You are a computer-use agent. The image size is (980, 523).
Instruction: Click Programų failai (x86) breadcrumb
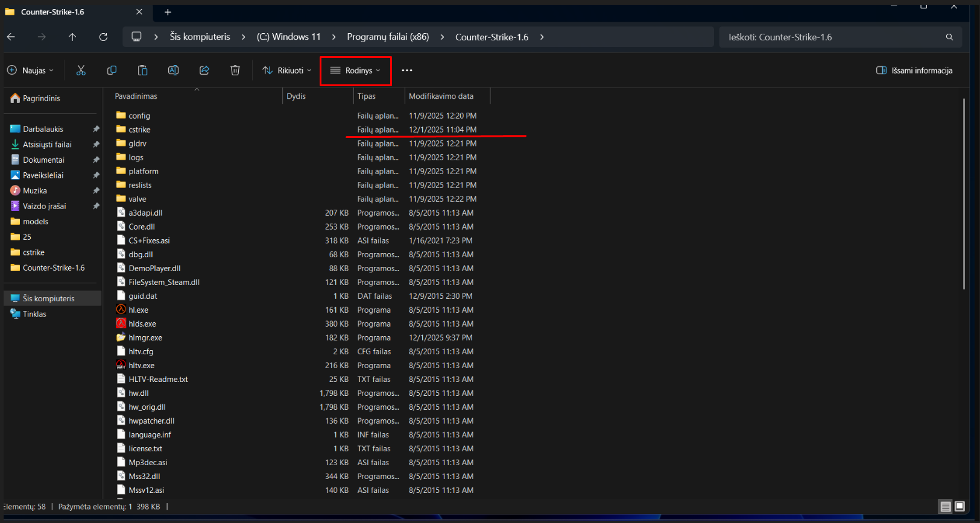tap(388, 37)
